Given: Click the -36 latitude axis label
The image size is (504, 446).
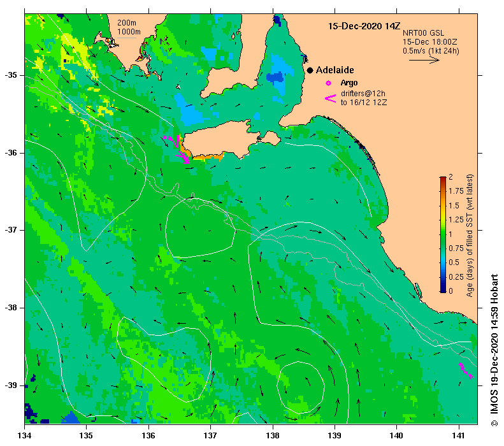Looking at the screenshot, I should pos(11,153).
